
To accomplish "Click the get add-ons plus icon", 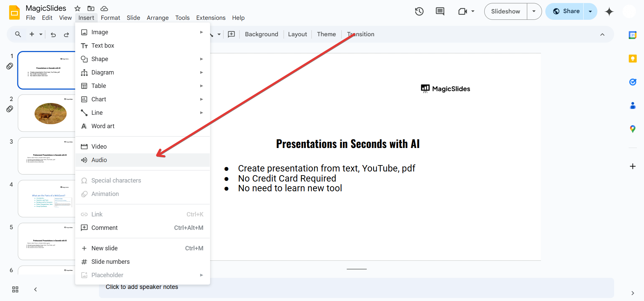I will 633,166.
